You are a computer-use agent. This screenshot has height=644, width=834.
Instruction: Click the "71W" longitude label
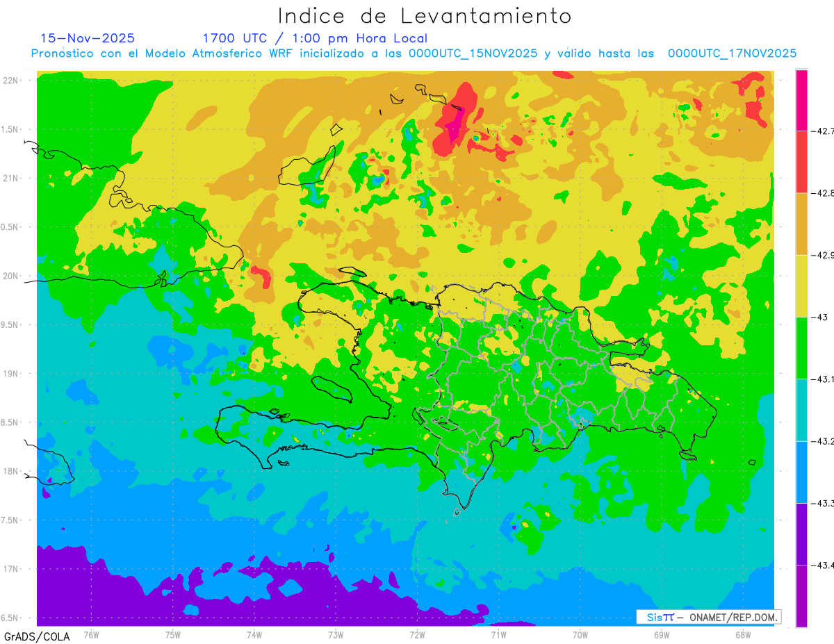pos(498,634)
